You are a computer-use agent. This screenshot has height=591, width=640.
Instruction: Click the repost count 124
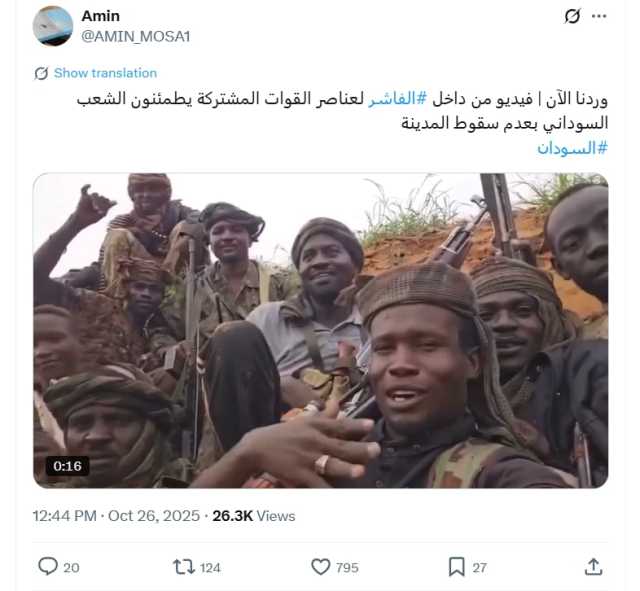[210, 568]
